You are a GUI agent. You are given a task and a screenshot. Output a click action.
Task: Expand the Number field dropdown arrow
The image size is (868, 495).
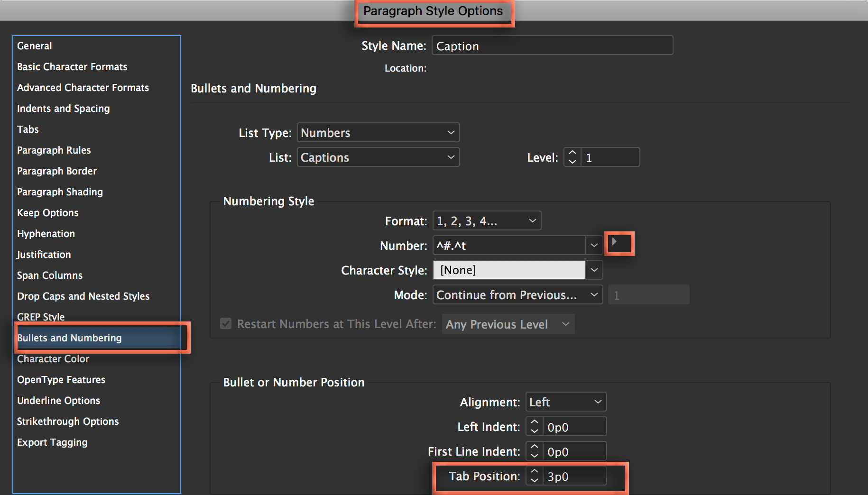click(594, 246)
